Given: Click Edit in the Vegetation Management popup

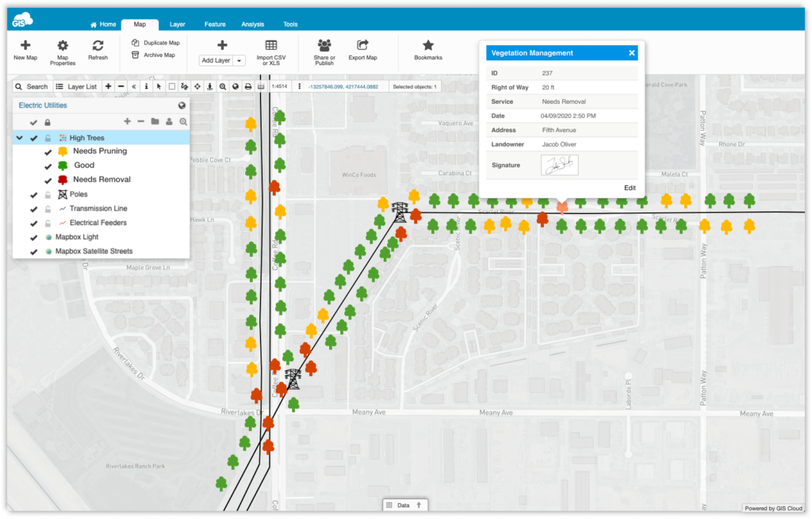Looking at the screenshot, I should click(630, 188).
